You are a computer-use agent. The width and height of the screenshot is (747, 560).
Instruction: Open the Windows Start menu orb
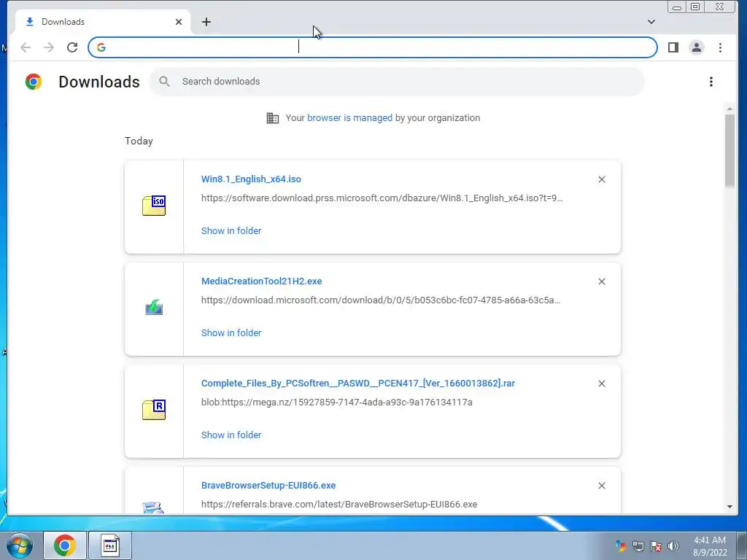pos(19,545)
